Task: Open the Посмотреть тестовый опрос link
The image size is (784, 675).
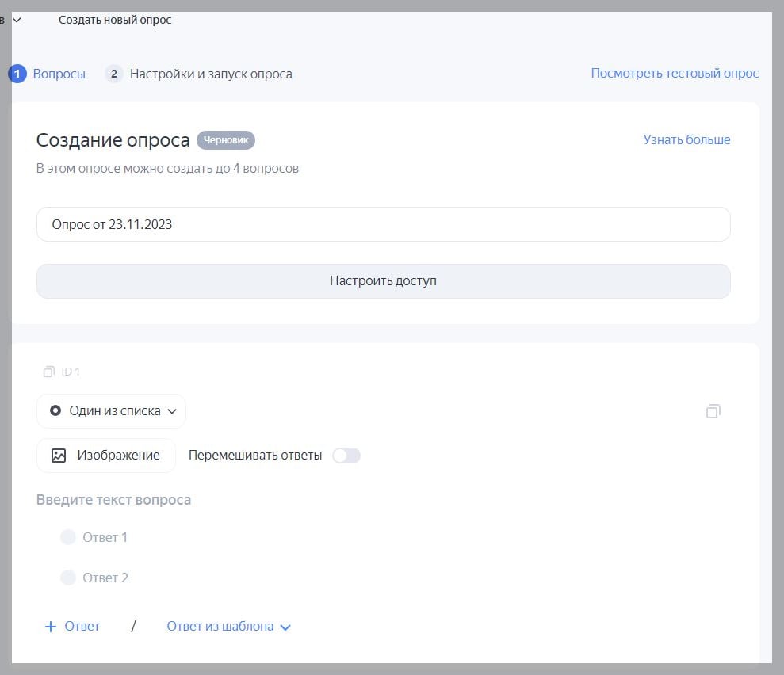Action: click(x=675, y=73)
